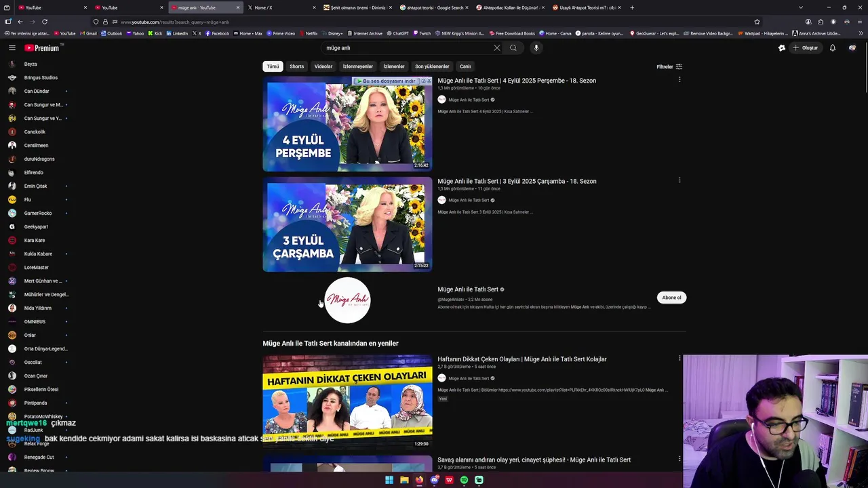Open ChatGPT bookmark in bookmarks bar
The height and width of the screenshot is (488, 868).
pos(397,33)
